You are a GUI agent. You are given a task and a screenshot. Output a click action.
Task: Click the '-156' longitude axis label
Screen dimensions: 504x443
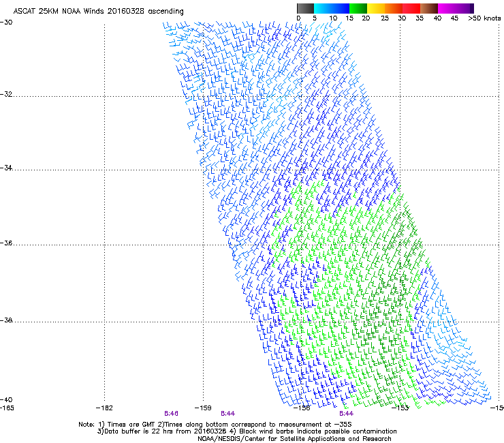302,408
